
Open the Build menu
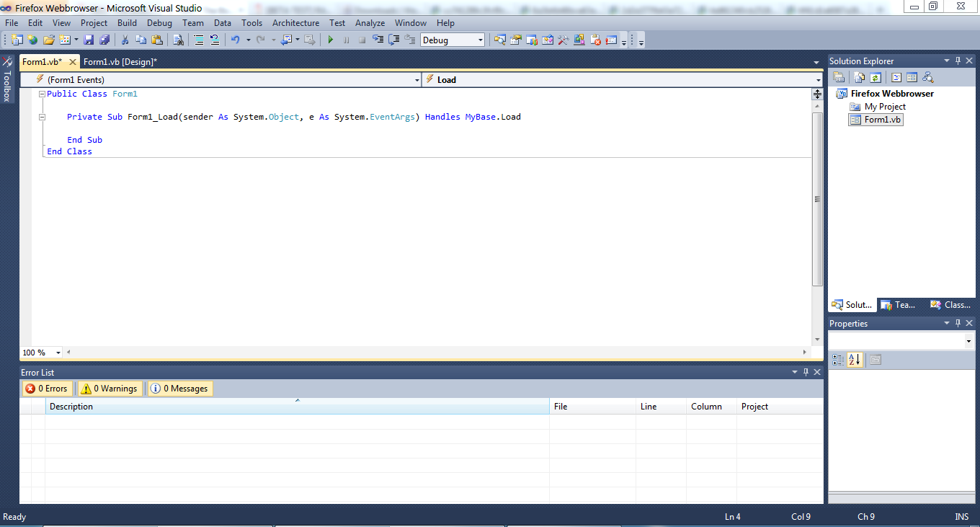click(128, 23)
